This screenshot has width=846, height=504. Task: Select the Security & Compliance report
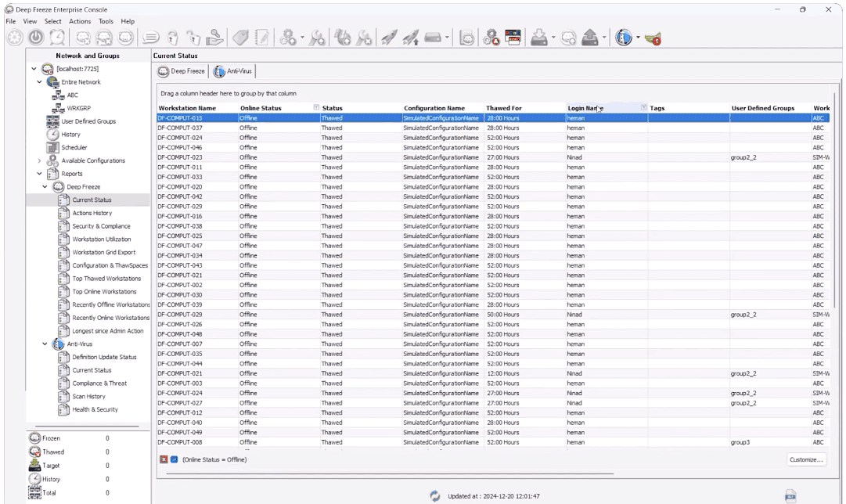point(101,226)
